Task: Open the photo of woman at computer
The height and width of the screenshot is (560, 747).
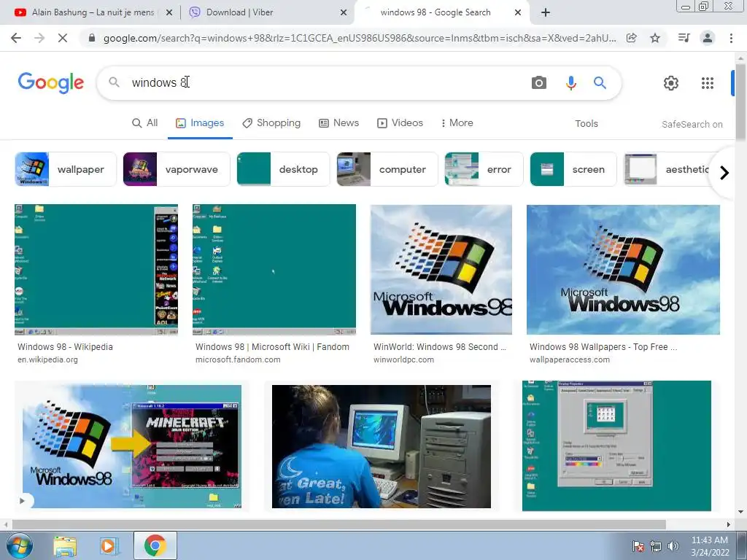Action: 381,446
